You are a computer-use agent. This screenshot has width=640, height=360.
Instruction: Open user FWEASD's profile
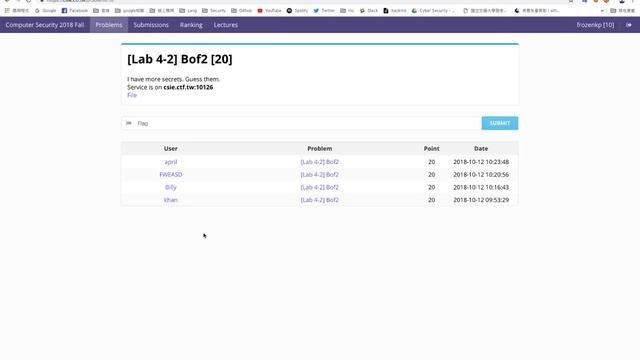(x=171, y=175)
